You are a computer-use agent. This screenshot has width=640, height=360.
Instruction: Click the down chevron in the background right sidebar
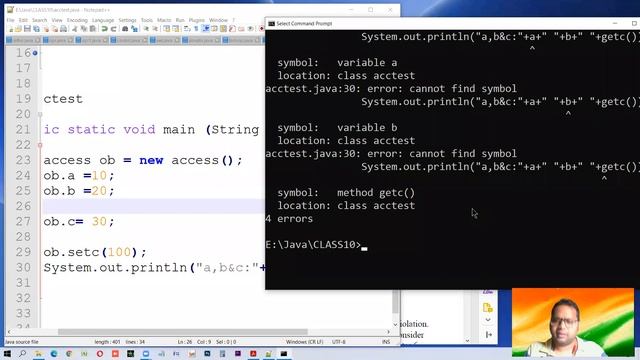tap(488, 320)
